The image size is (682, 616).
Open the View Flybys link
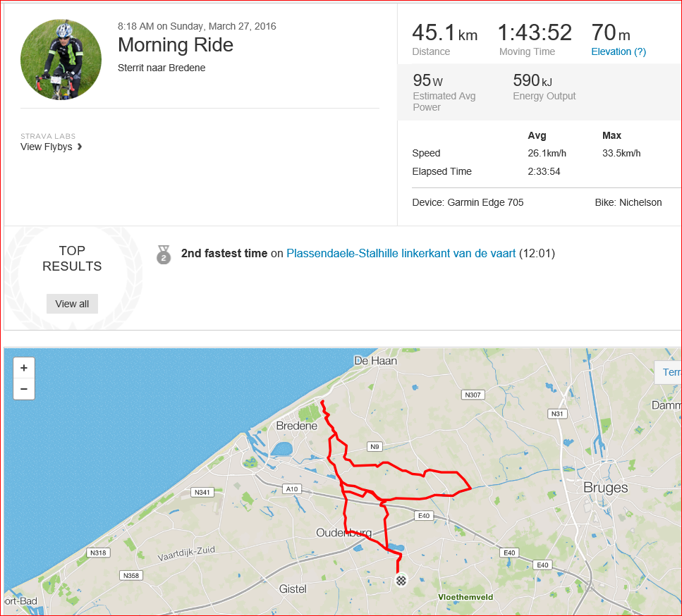47,147
